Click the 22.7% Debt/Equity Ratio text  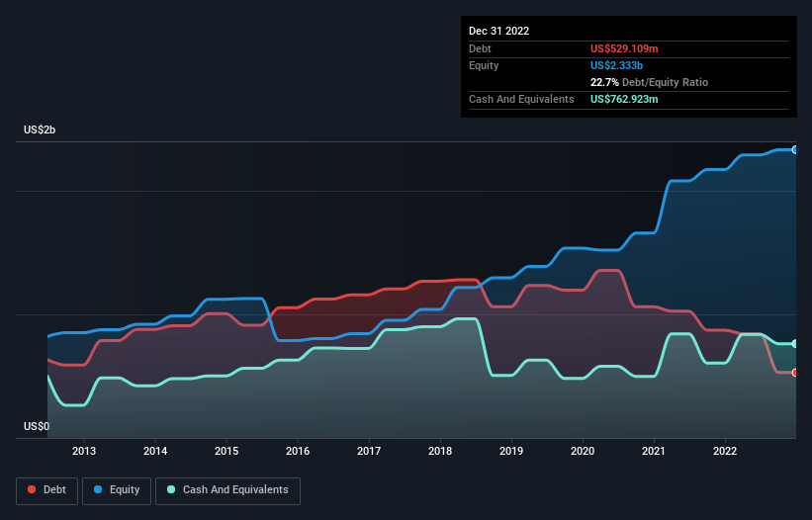point(649,82)
